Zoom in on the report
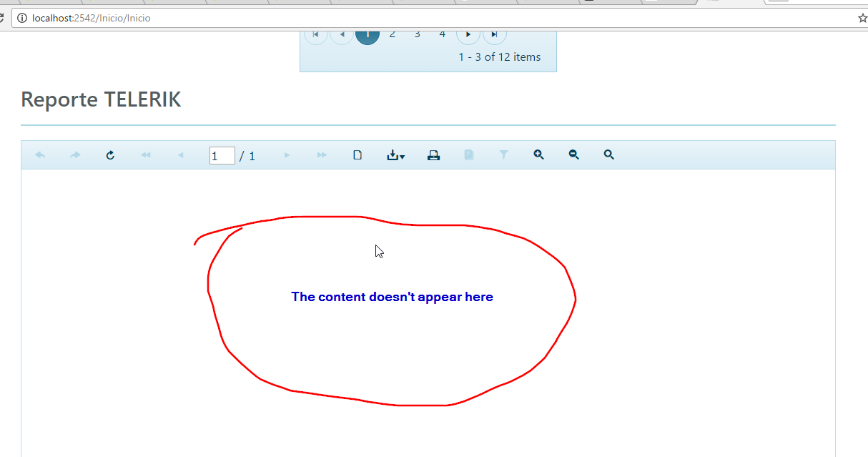Viewport: 868px width, 457px height. click(538, 155)
